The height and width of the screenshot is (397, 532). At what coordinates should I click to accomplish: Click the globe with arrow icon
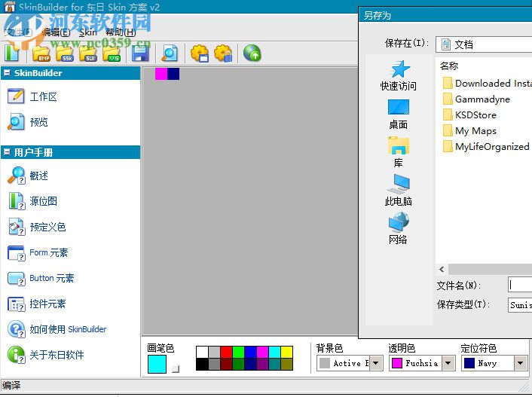(x=252, y=53)
